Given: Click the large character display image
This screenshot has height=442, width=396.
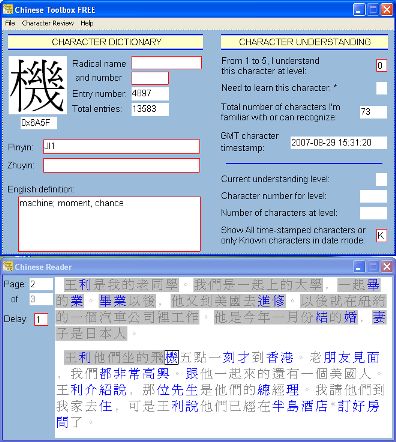Looking at the screenshot, I should [x=37, y=85].
